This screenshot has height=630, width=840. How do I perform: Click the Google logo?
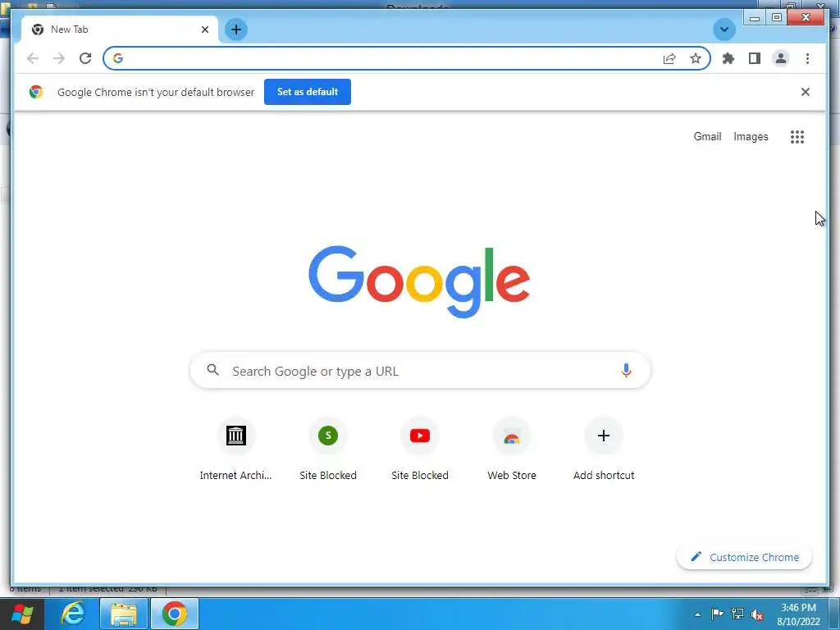pos(419,282)
